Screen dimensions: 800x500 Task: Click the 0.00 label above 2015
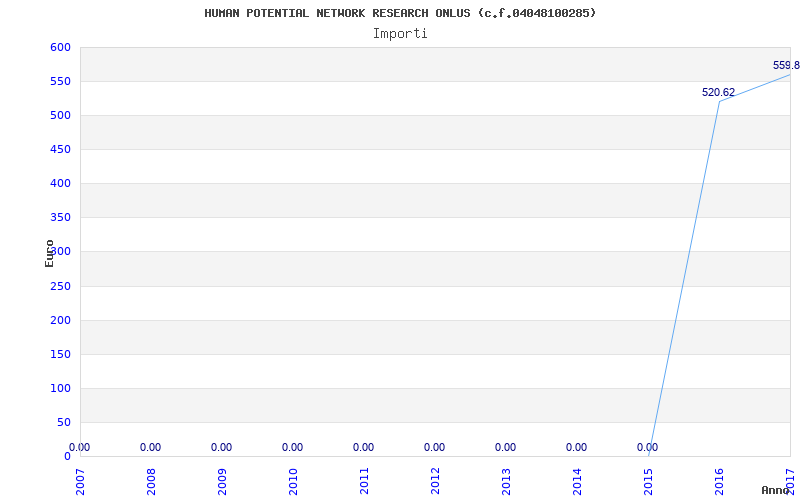647,447
